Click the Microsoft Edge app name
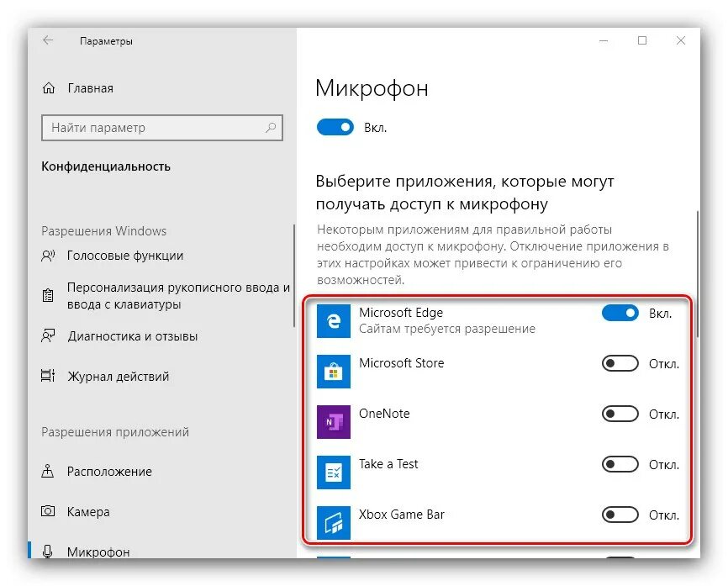The image size is (728, 586). point(401,313)
